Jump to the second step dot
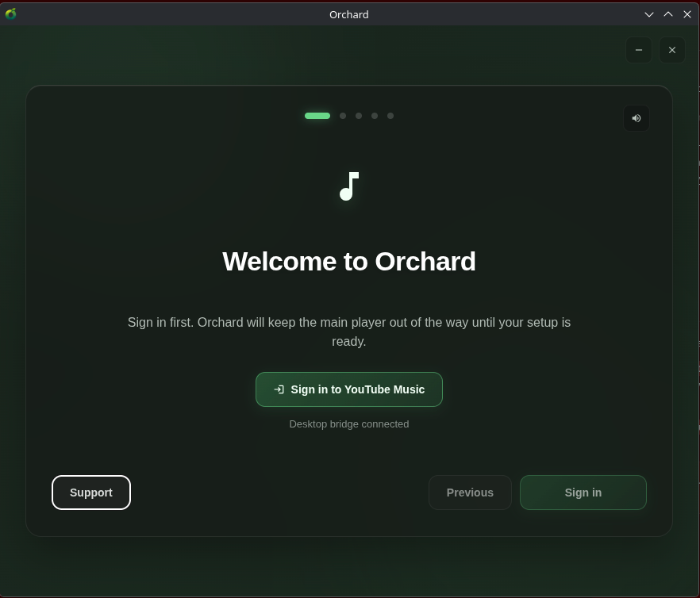 click(343, 116)
